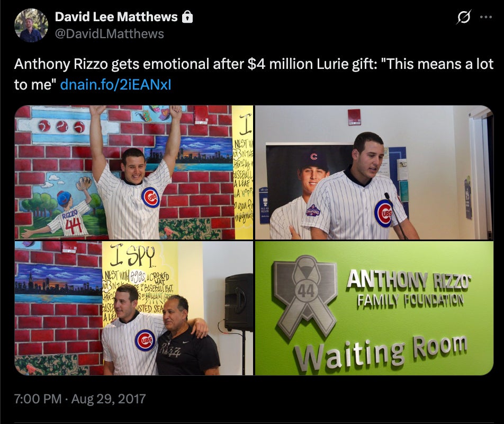The height and width of the screenshot is (424, 504).
Task: Click the 7:00 PM Aug 29, 2017 timestamp
Action: coord(80,399)
